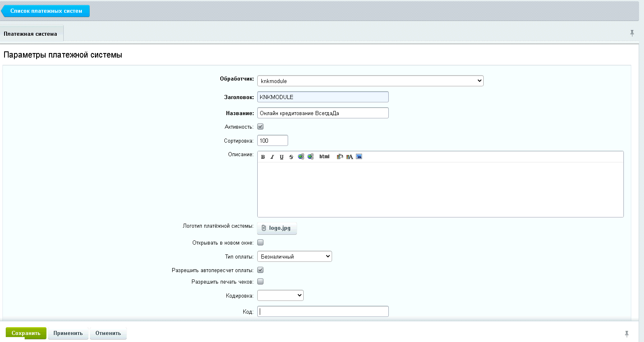Click the underline formatting icon
This screenshot has height=342, width=644.
[282, 157]
